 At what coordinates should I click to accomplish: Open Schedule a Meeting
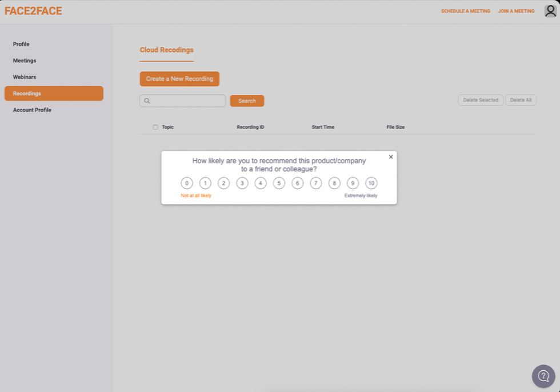pyautogui.click(x=466, y=10)
